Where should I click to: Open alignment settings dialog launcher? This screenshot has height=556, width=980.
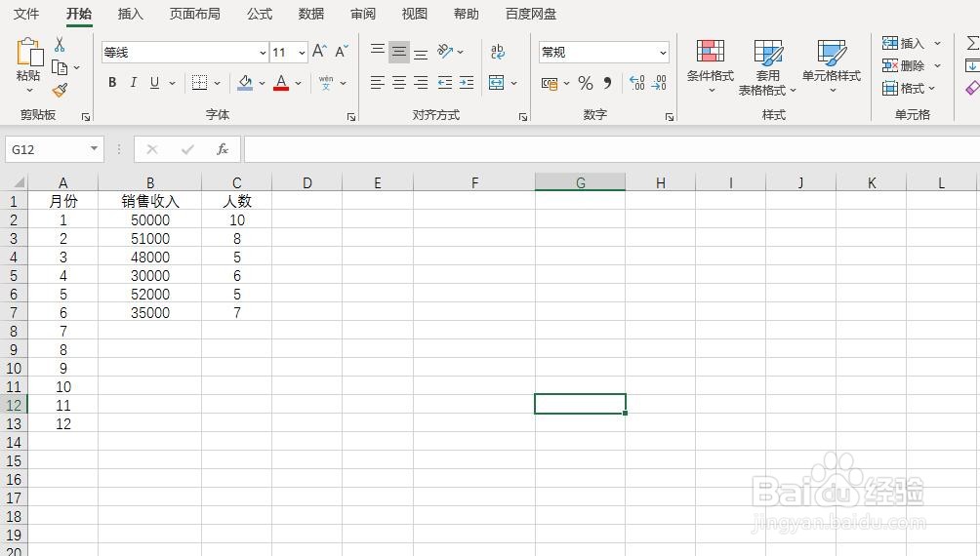click(523, 117)
